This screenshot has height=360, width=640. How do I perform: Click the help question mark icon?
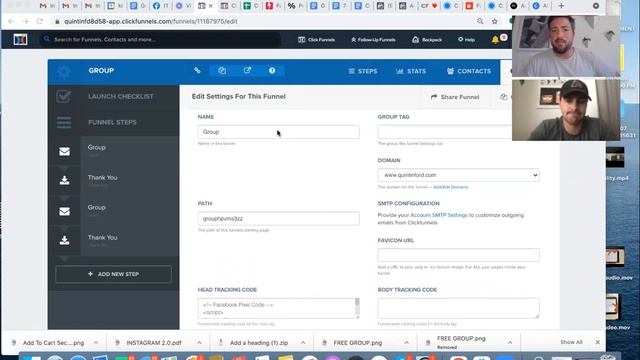272,71
